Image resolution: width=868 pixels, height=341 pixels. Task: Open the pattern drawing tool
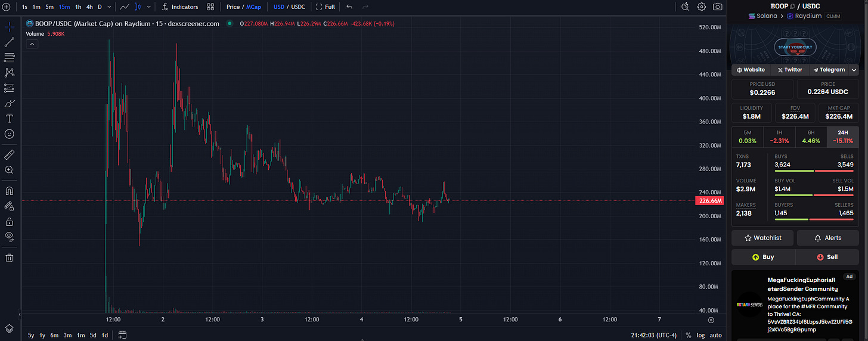[9, 73]
